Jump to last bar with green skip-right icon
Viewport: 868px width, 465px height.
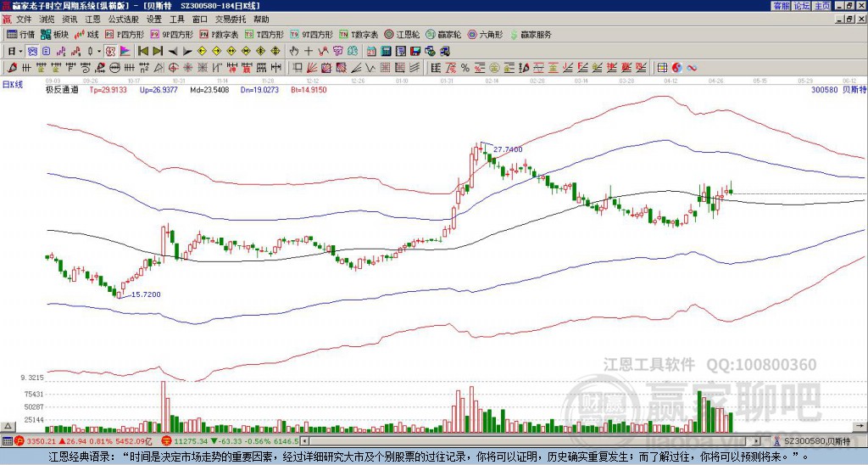click(158, 51)
